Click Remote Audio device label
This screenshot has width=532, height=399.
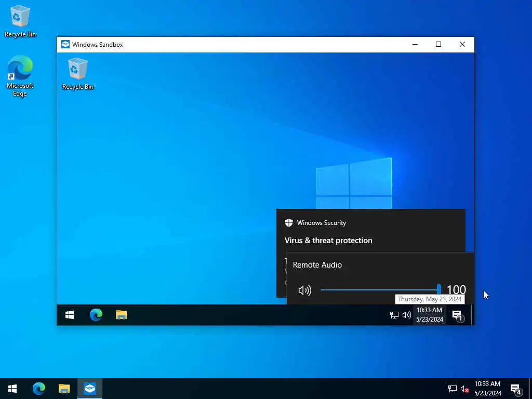pyautogui.click(x=317, y=265)
